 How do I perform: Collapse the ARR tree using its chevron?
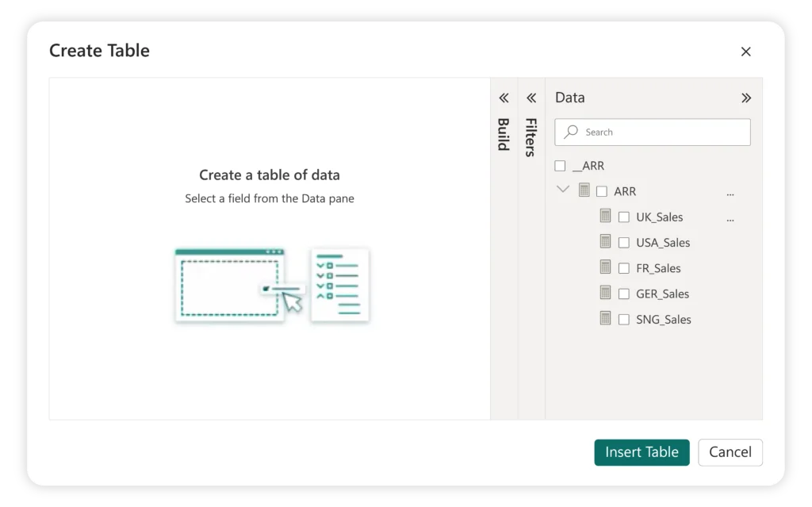[563, 190]
